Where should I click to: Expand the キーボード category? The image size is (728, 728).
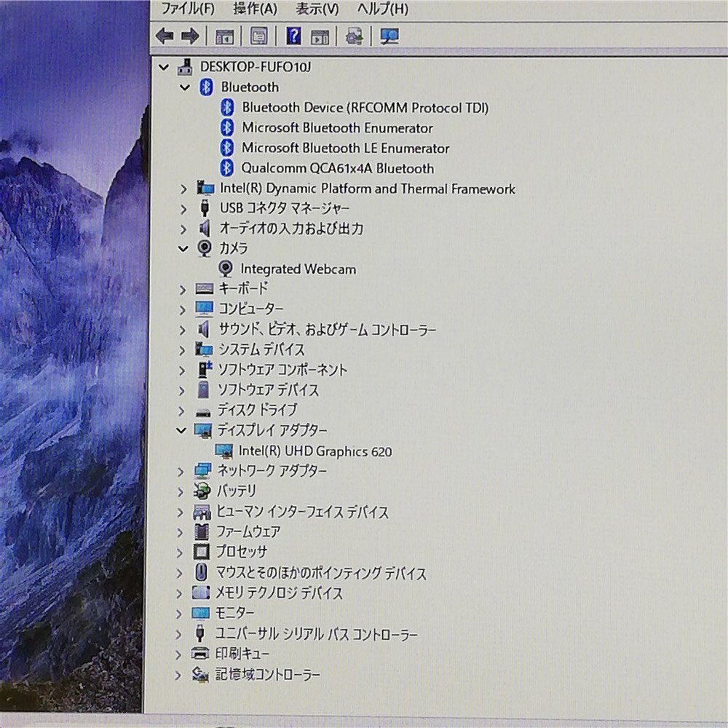[x=183, y=290]
